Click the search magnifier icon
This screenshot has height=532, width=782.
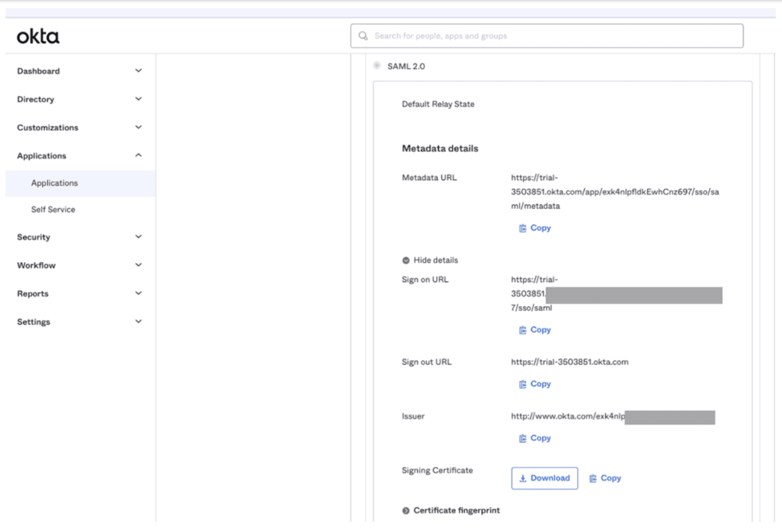363,36
